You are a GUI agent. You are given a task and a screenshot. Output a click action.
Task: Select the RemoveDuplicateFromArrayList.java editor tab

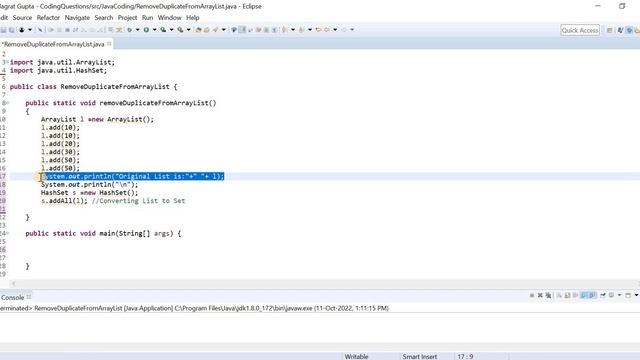53,44
